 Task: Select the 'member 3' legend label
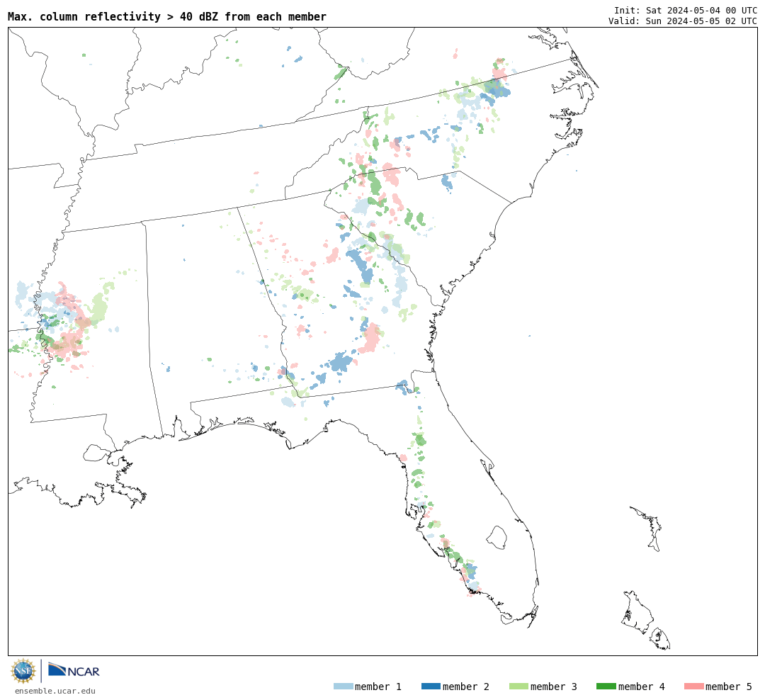coord(554,687)
